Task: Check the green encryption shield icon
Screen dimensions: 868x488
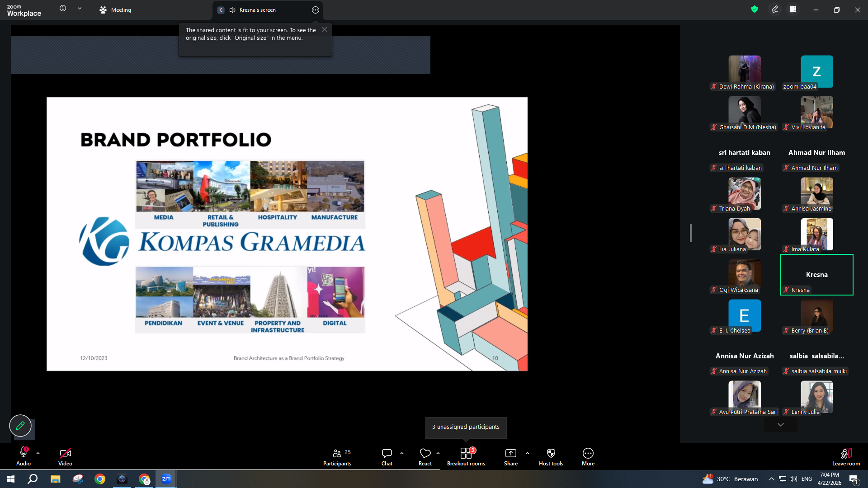Action: pos(755,9)
